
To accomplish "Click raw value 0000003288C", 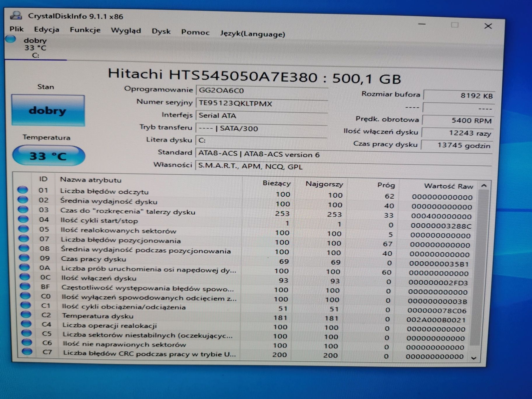I will [441, 226].
